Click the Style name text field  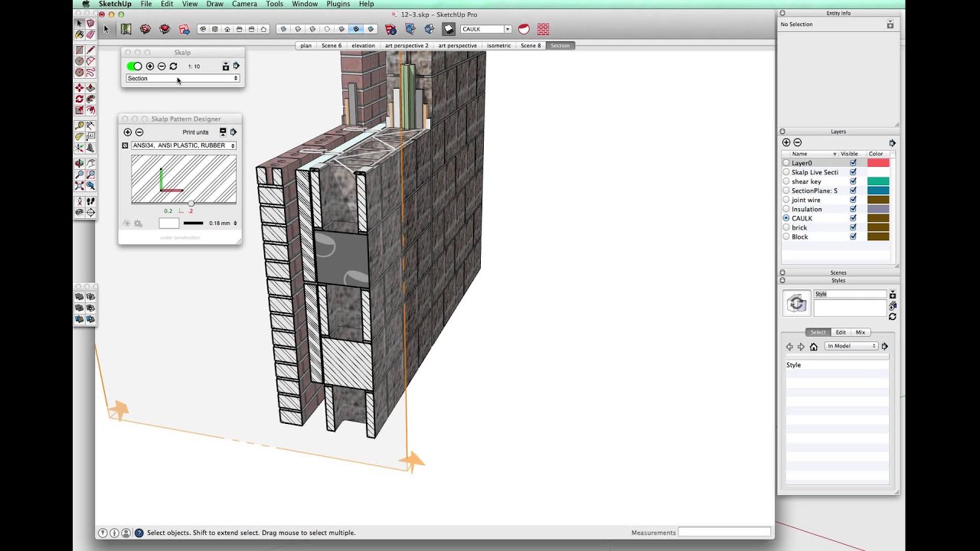[850, 294]
